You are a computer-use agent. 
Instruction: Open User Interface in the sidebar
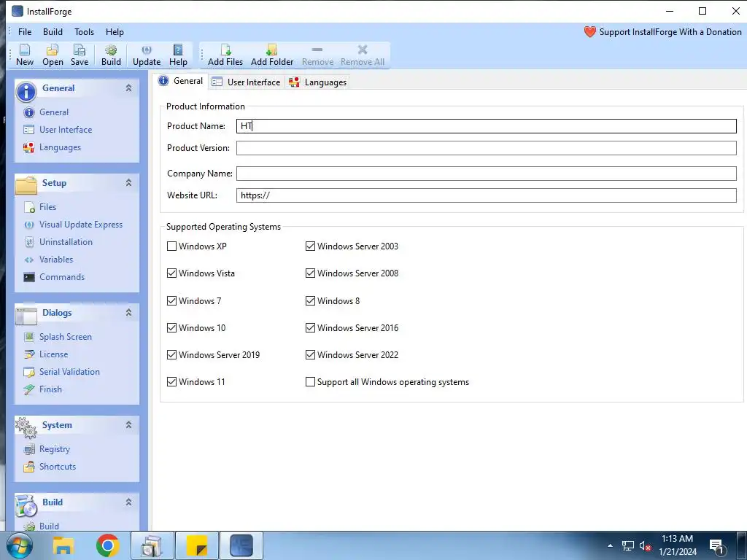pos(66,130)
